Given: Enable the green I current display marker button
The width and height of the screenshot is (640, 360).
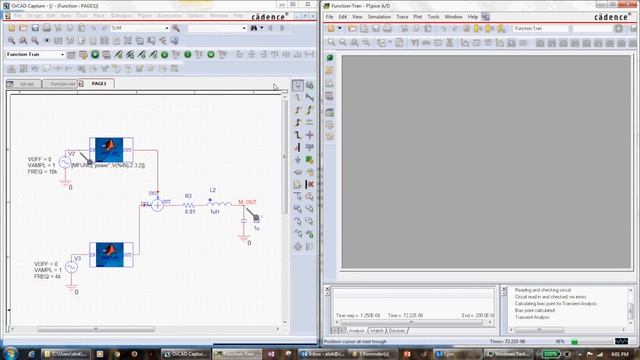Looking at the screenshot, I should click(x=188, y=54).
